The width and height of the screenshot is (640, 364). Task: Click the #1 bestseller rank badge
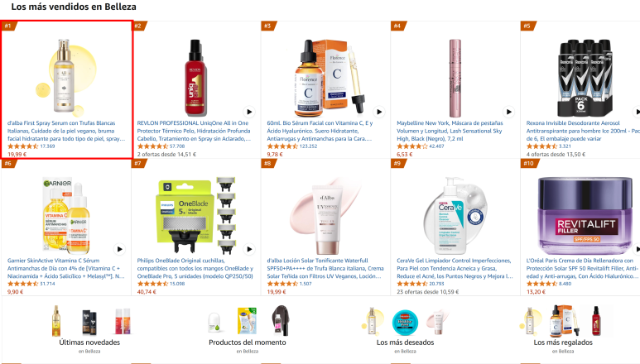pos(9,26)
